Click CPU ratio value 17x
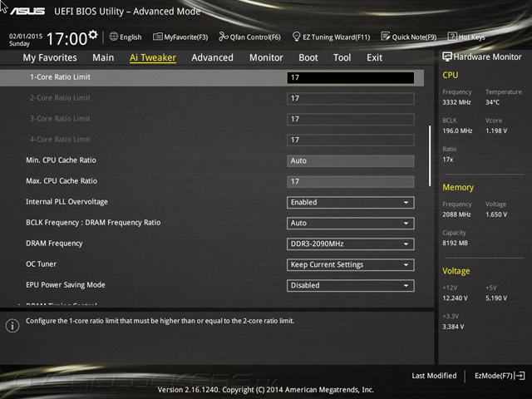 [448, 160]
